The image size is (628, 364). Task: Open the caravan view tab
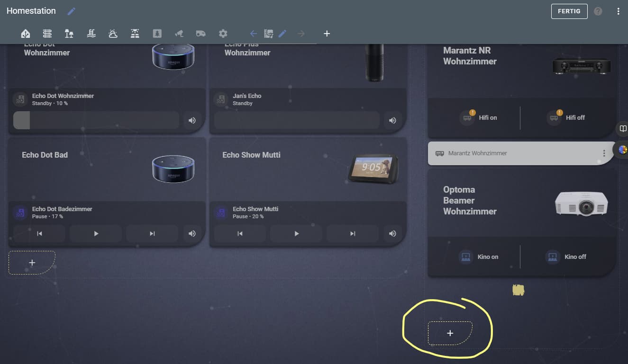pyautogui.click(x=201, y=34)
